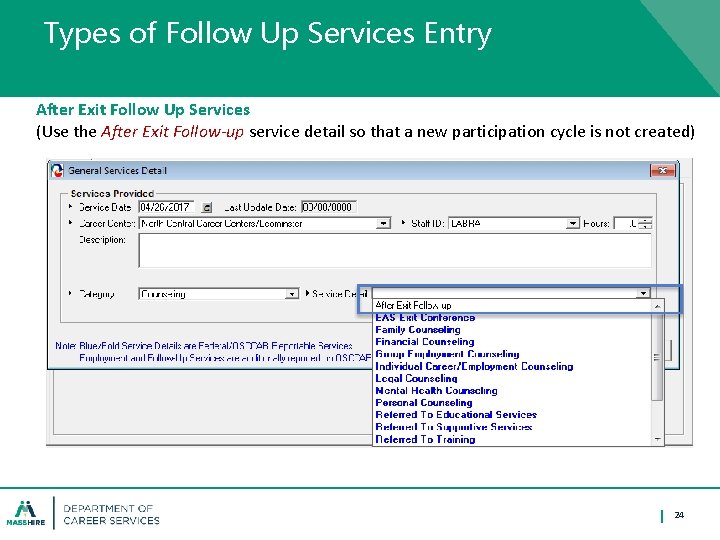Click the slide number 24
Image resolution: width=720 pixels, height=540 pixels.
pos(679,515)
